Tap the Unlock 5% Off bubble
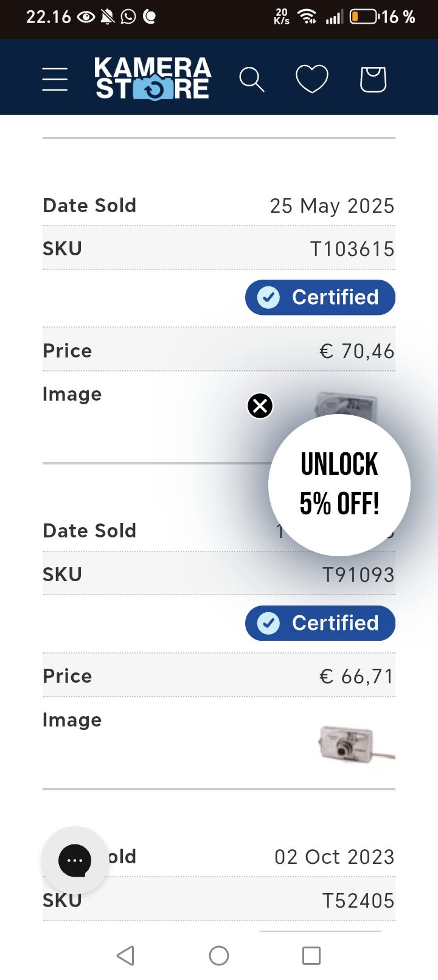This screenshot has width=438, height=980. pyautogui.click(x=339, y=485)
